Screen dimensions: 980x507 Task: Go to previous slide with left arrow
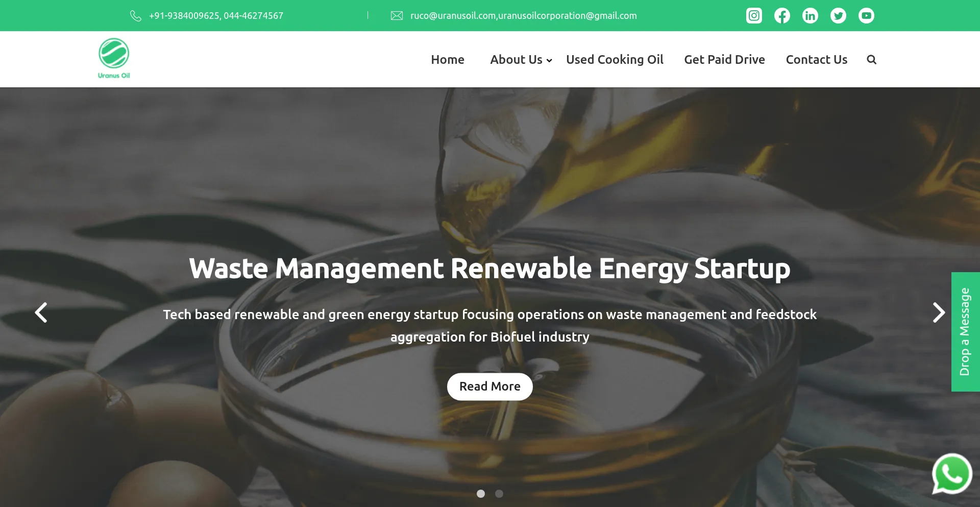(x=41, y=312)
